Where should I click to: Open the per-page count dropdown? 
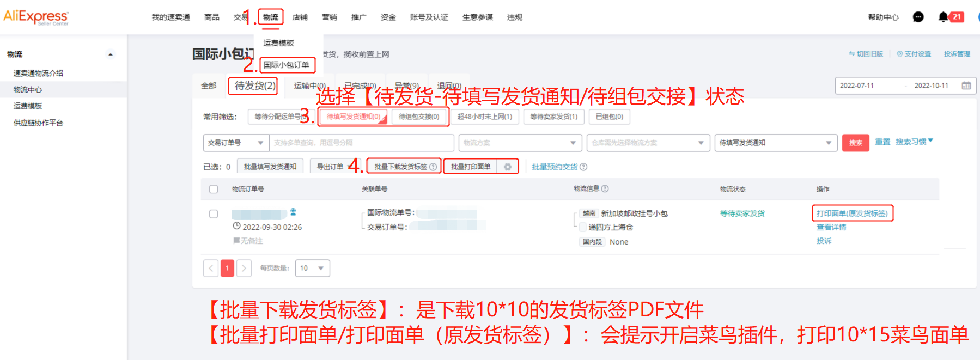pyautogui.click(x=312, y=268)
